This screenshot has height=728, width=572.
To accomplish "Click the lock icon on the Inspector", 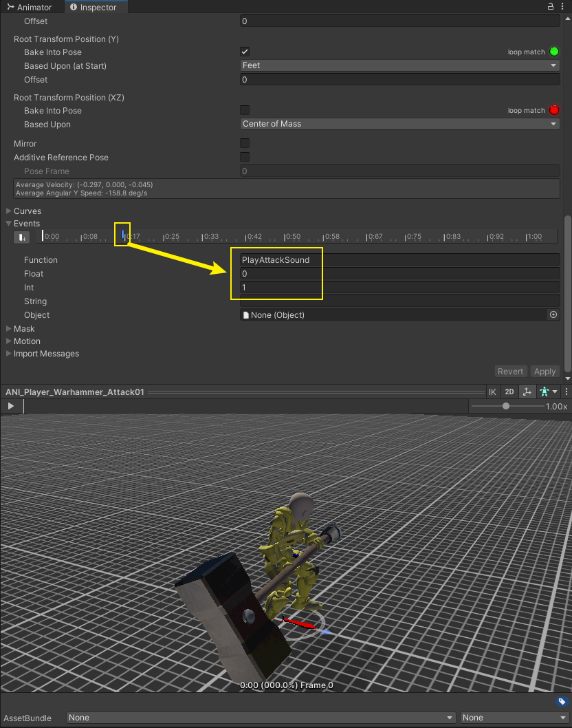I will pyautogui.click(x=550, y=6).
